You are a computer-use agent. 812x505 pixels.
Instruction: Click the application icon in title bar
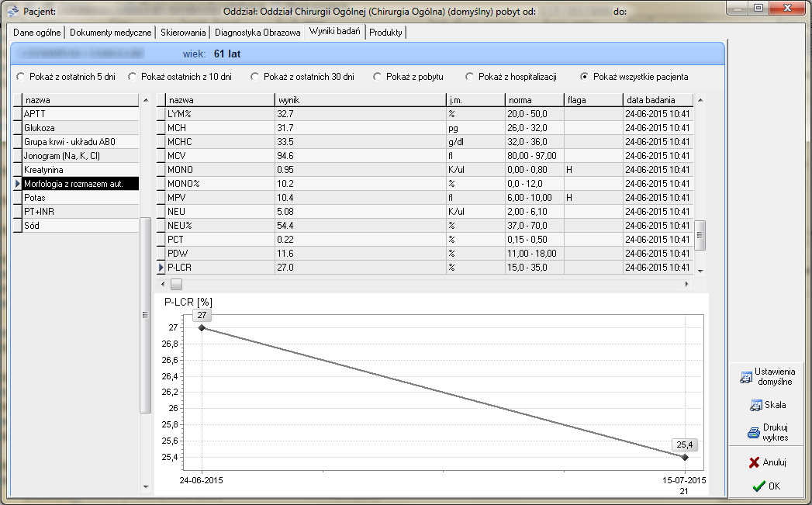click(x=13, y=11)
